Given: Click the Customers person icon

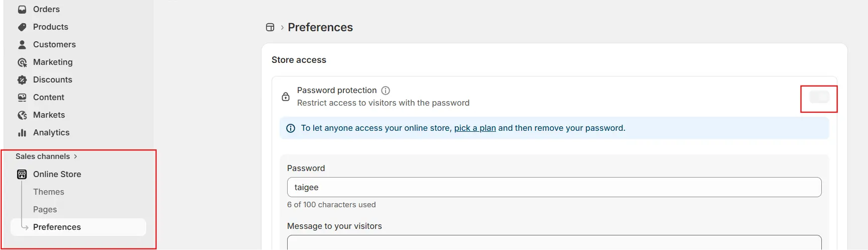Looking at the screenshot, I should [x=22, y=45].
